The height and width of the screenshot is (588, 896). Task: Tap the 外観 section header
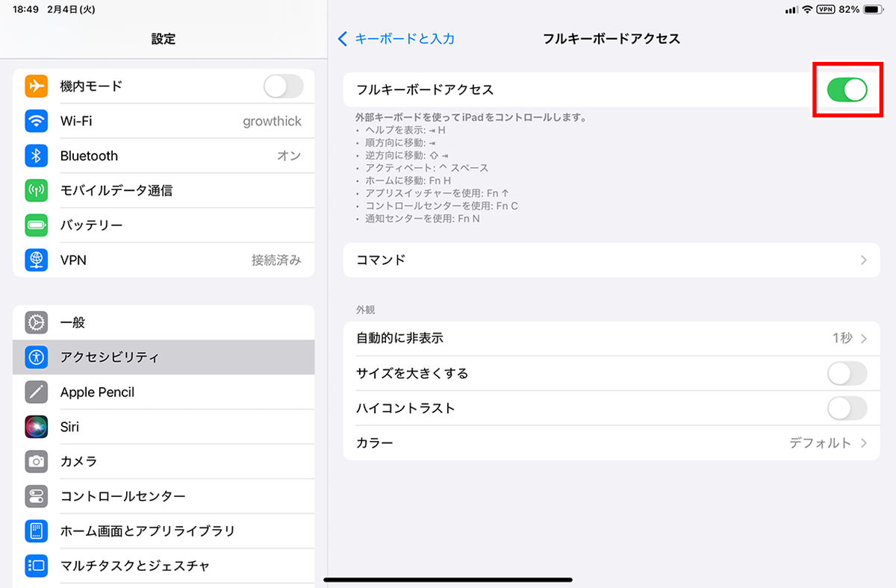point(365,310)
